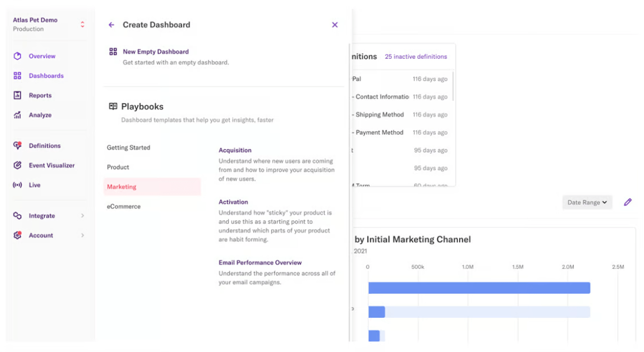Click the Live broadcast icon

tap(17, 185)
